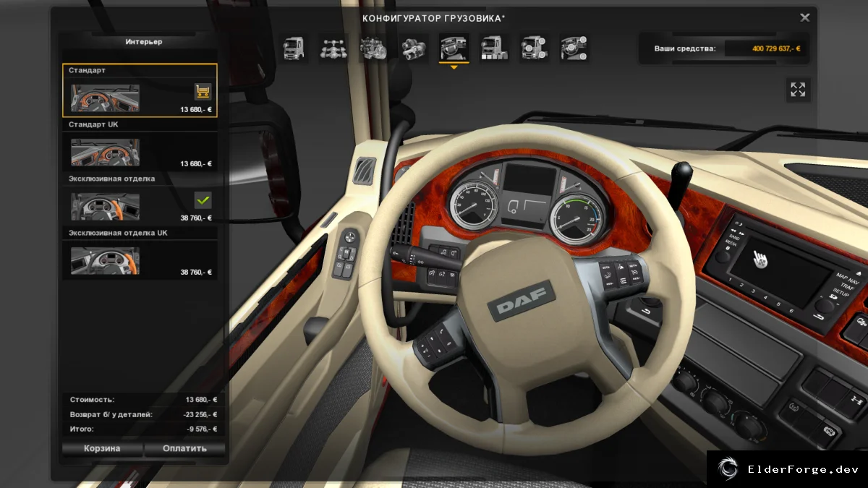868x488 pixels.
Task: Click the Ваши средства label
Action: 684,48
